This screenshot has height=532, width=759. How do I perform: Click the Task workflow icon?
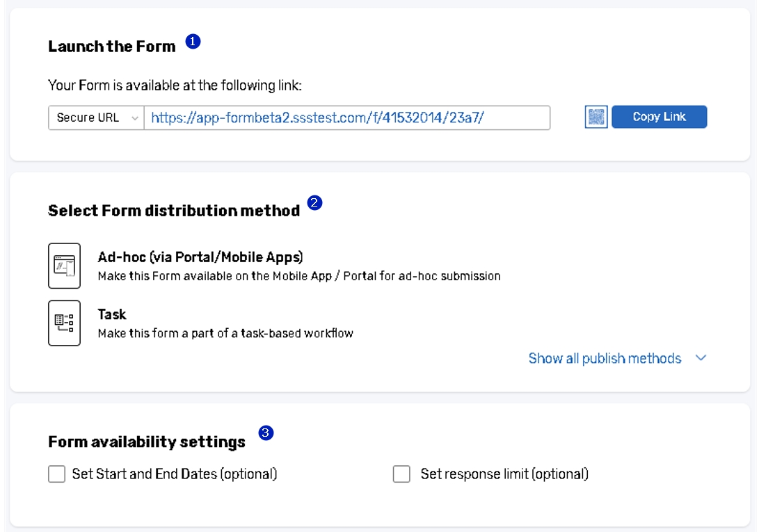coord(64,323)
